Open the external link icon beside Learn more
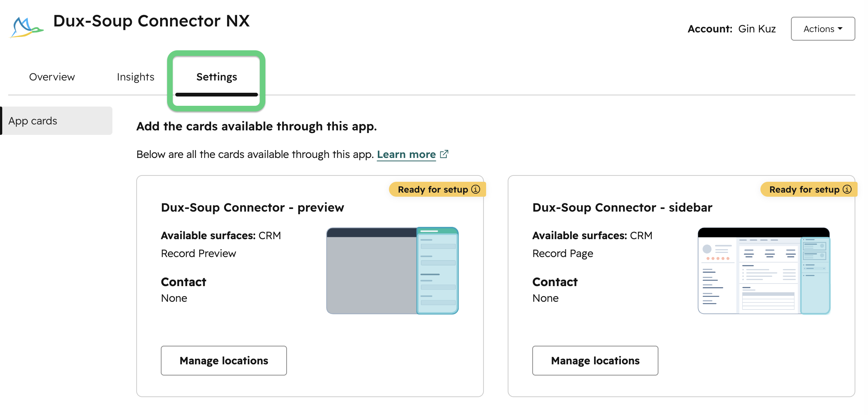868x415 pixels. coord(444,154)
